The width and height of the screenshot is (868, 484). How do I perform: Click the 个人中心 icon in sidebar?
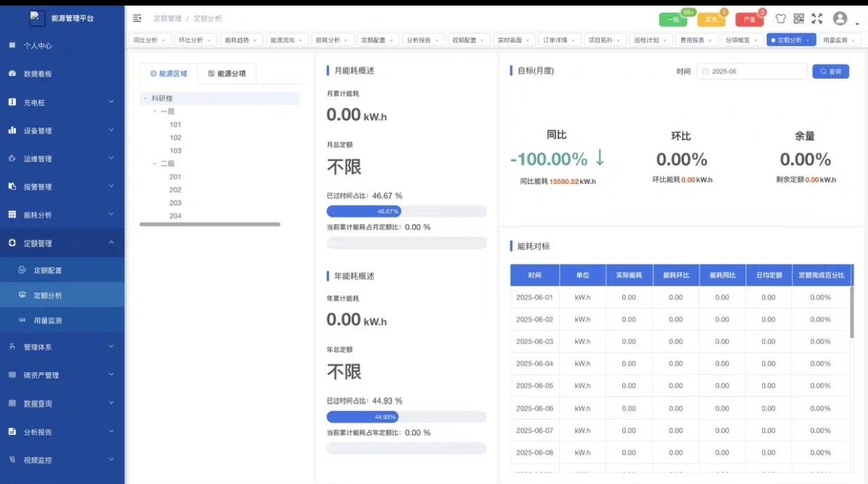tap(12, 45)
